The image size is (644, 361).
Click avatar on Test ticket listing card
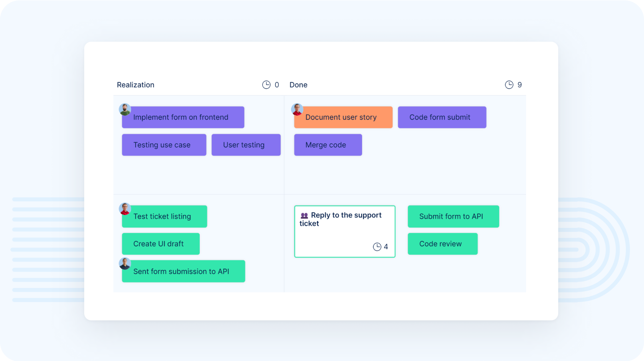coord(125,209)
